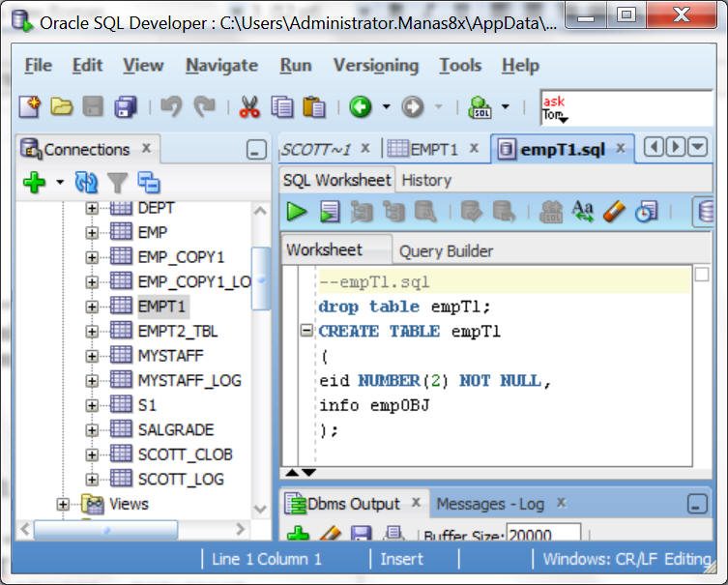Click the New file icon in main toolbar
The image size is (728, 585).
[30, 106]
